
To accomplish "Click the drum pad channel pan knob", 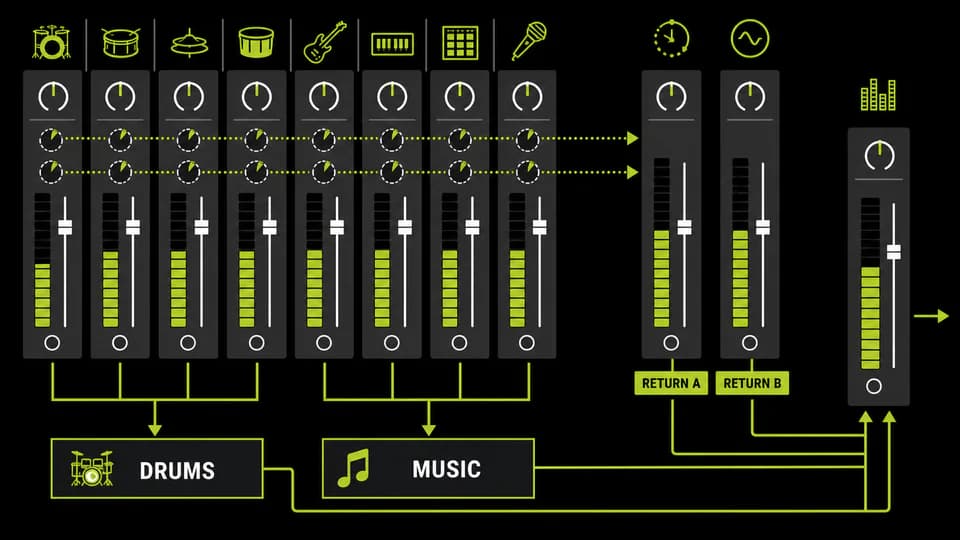I will [x=460, y=96].
